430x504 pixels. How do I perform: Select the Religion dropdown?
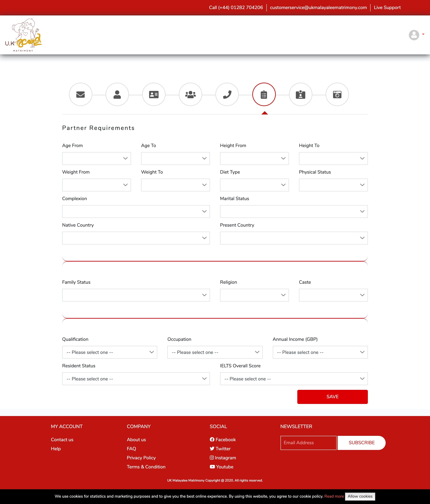(254, 295)
